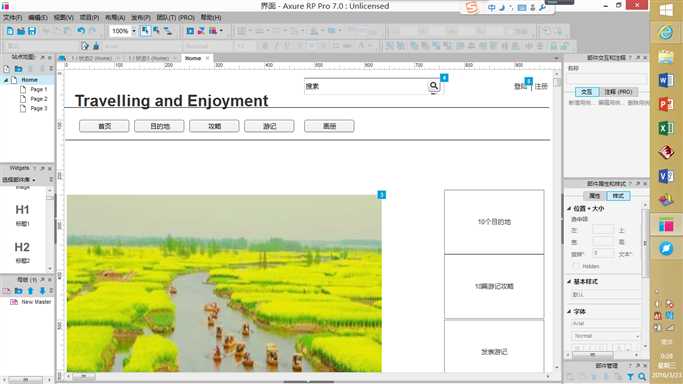Switch to the 注释 (PRO) tab
Viewport: 683px width, 384px height.
tap(618, 92)
